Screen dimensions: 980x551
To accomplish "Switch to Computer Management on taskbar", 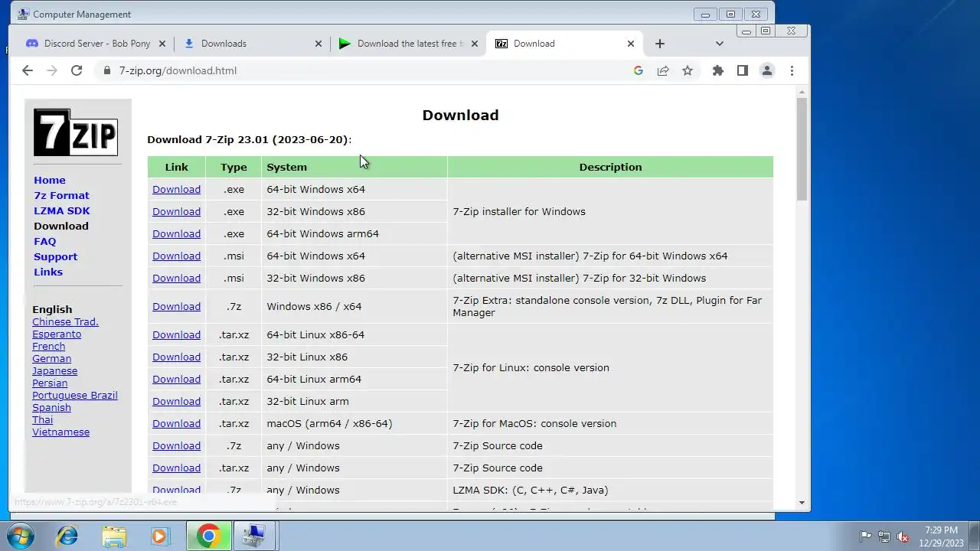I will point(254,536).
